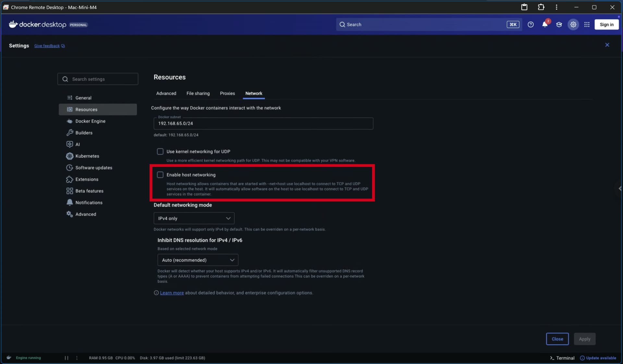Switch to the Proxies tab
The height and width of the screenshot is (364, 623).
[227, 93]
